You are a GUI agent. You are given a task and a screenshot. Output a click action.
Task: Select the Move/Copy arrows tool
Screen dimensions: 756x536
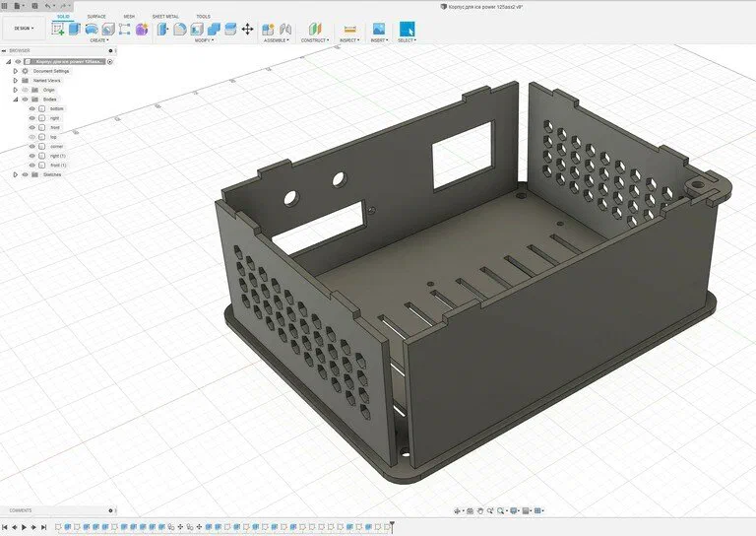[x=247, y=29]
